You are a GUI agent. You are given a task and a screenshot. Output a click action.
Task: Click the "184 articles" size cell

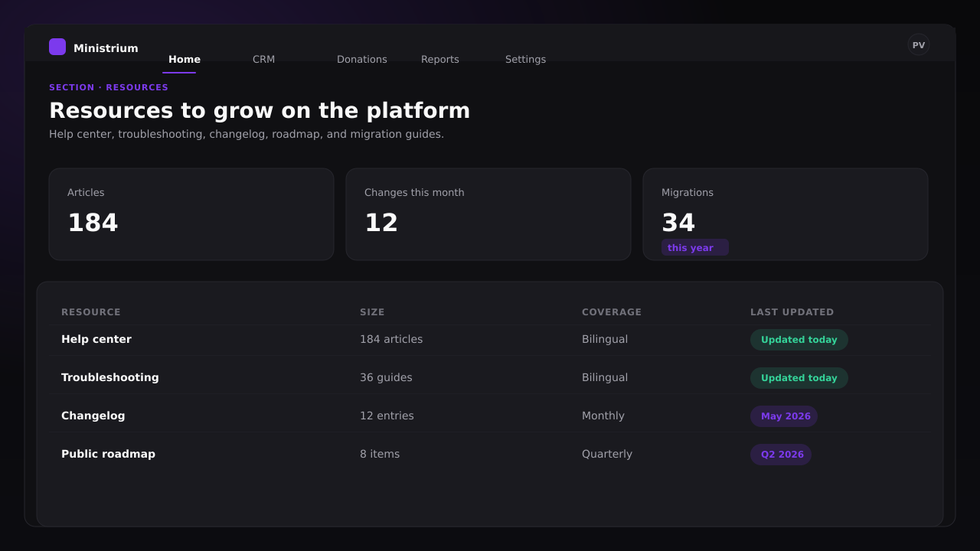tap(391, 339)
